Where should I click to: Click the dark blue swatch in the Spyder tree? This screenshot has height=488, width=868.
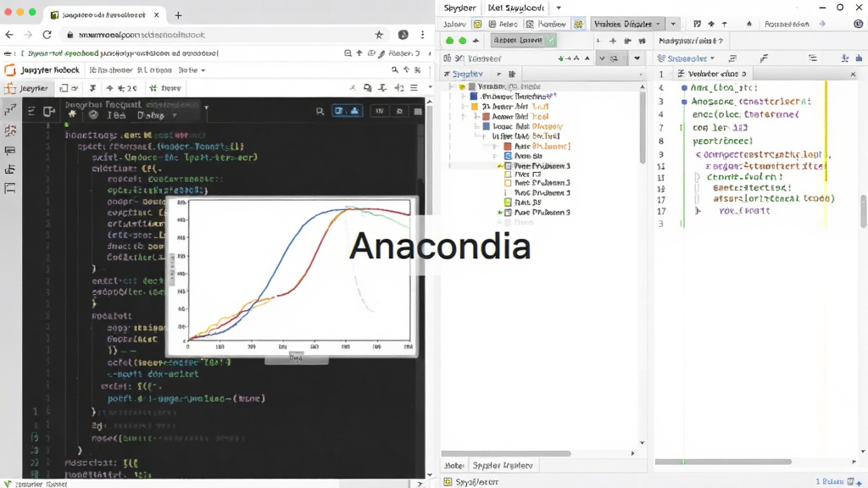(473, 97)
